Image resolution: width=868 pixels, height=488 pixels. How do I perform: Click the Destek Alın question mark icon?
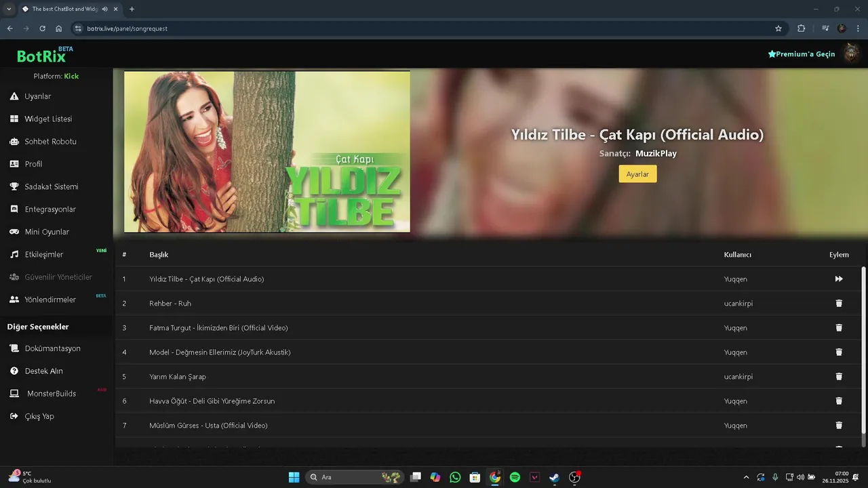tap(14, 371)
